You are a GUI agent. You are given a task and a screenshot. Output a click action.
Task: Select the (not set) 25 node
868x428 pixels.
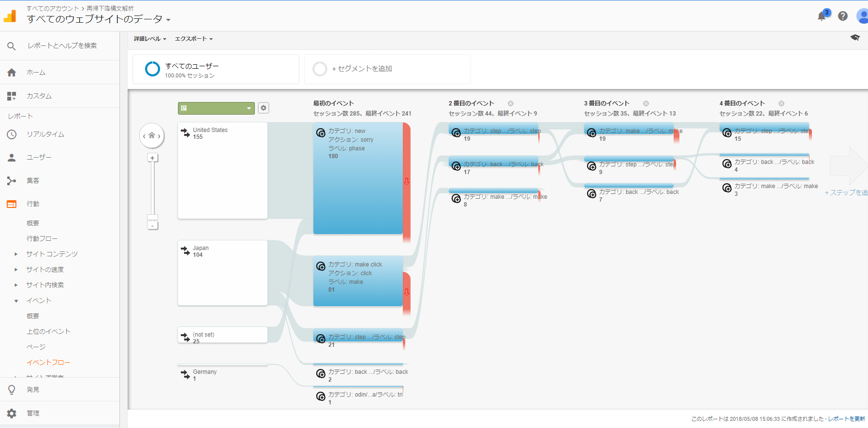(222, 335)
